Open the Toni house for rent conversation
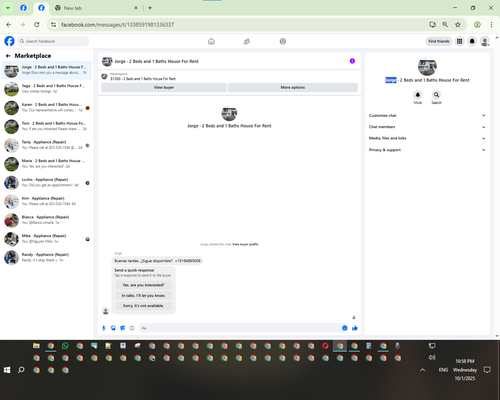Image resolution: width=500 pixels, height=400 pixels. pyautogui.click(x=47, y=126)
